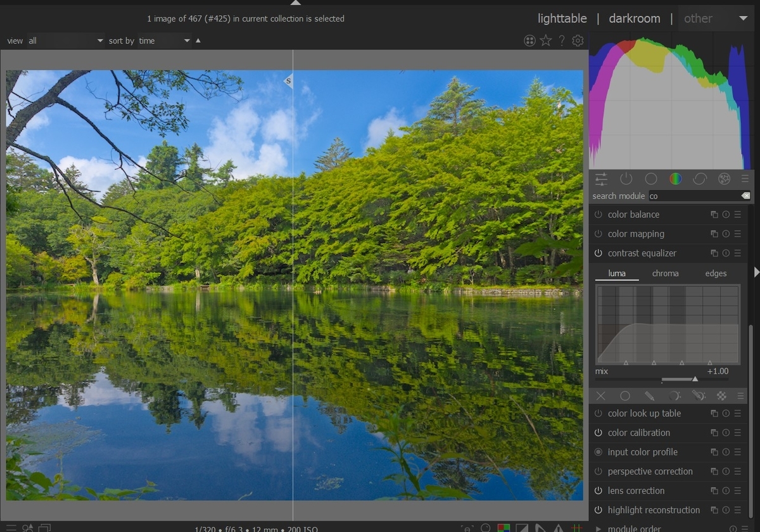The width and height of the screenshot is (760, 532).
Task: Expand the highlight reconstruction module
Action: click(x=654, y=510)
